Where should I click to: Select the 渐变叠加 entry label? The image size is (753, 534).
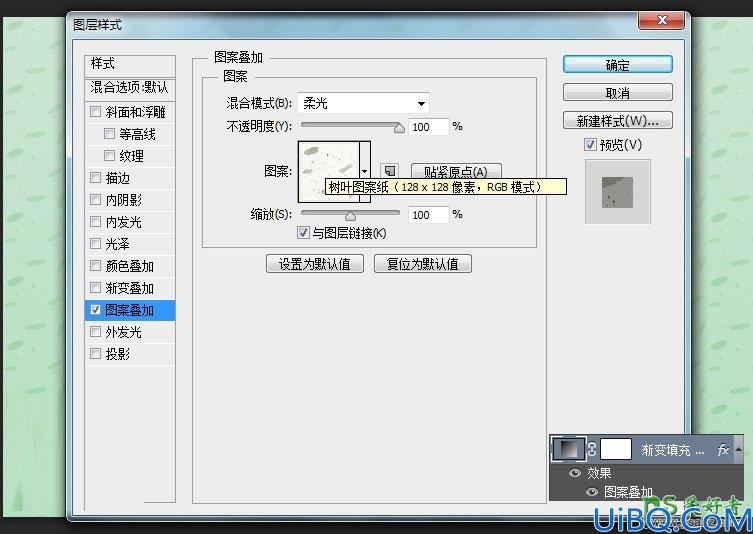[130, 288]
